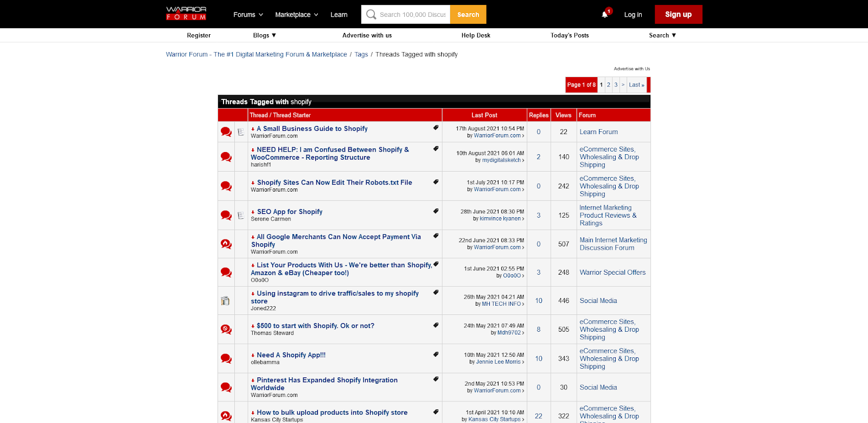The image size is (868, 423).
Task: Expand the Blogs menu
Action: click(264, 35)
